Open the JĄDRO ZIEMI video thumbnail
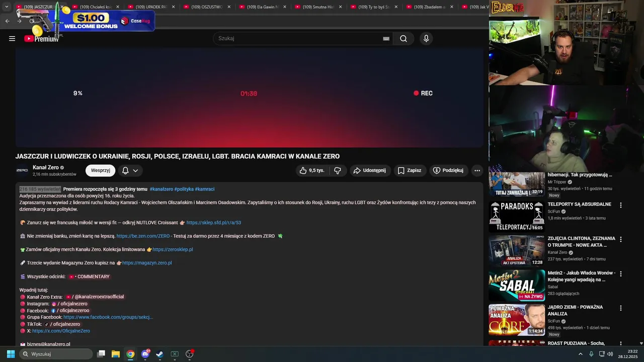Screen dimensions: 644x362 [517, 320]
